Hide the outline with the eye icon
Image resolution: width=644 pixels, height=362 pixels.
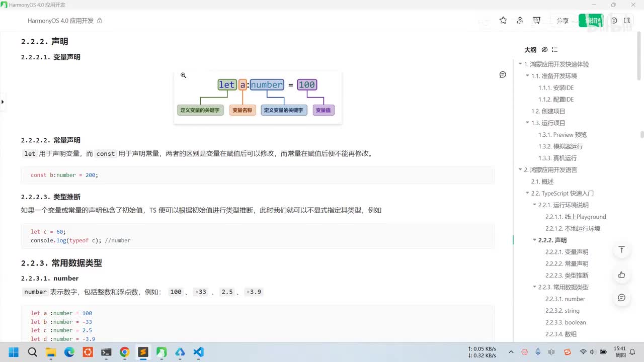[x=544, y=50]
